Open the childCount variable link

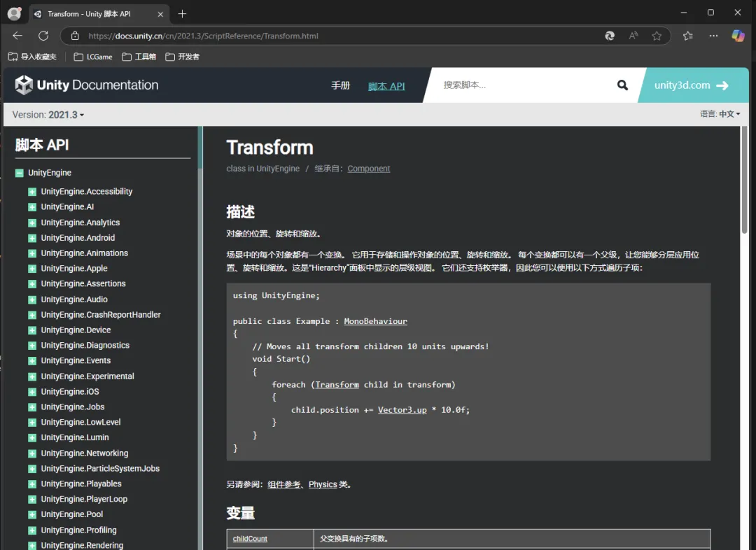coord(250,539)
